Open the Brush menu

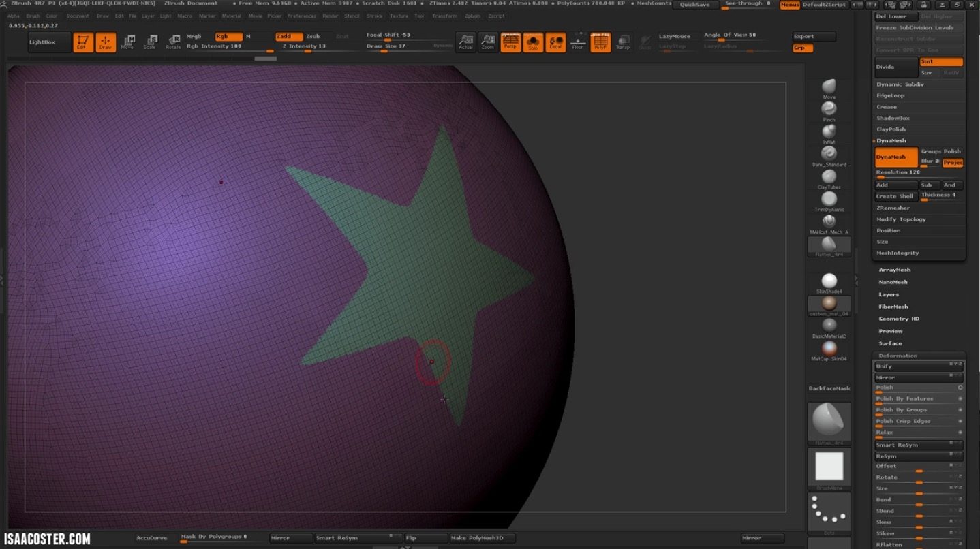tap(33, 16)
